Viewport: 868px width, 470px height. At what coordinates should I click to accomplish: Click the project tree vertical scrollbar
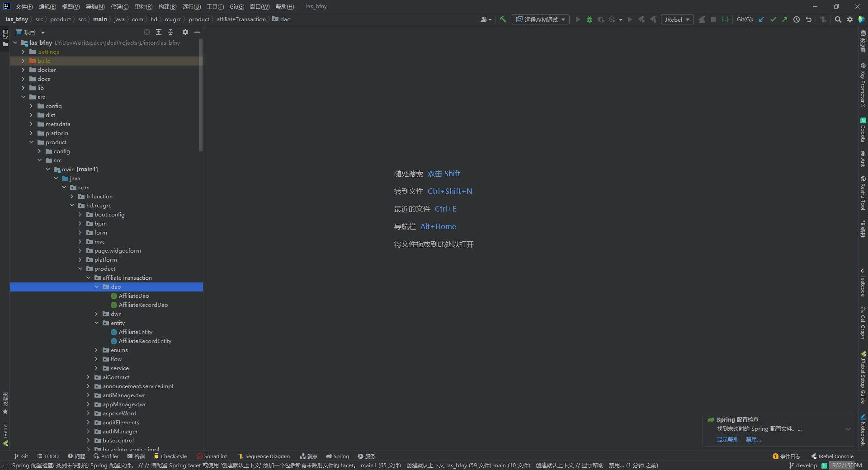tap(201, 95)
